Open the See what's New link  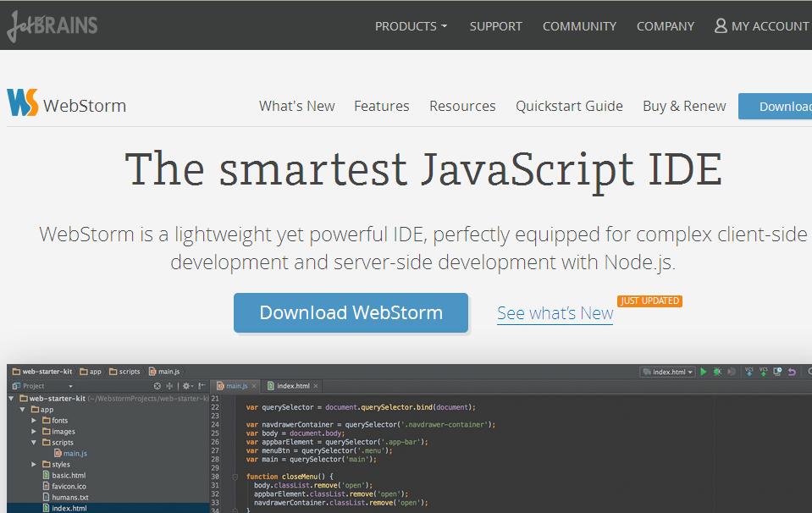555,313
